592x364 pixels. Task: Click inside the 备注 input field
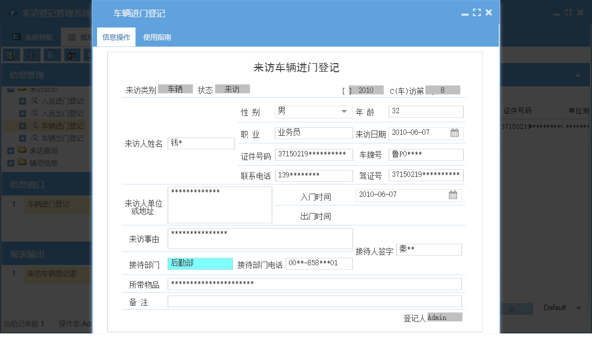click(315, 301)
